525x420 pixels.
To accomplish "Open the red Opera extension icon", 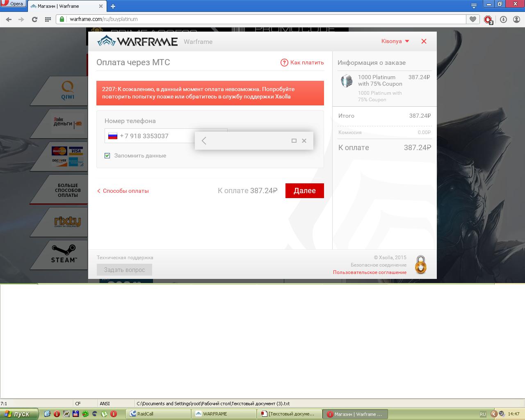I will point(488,19).
